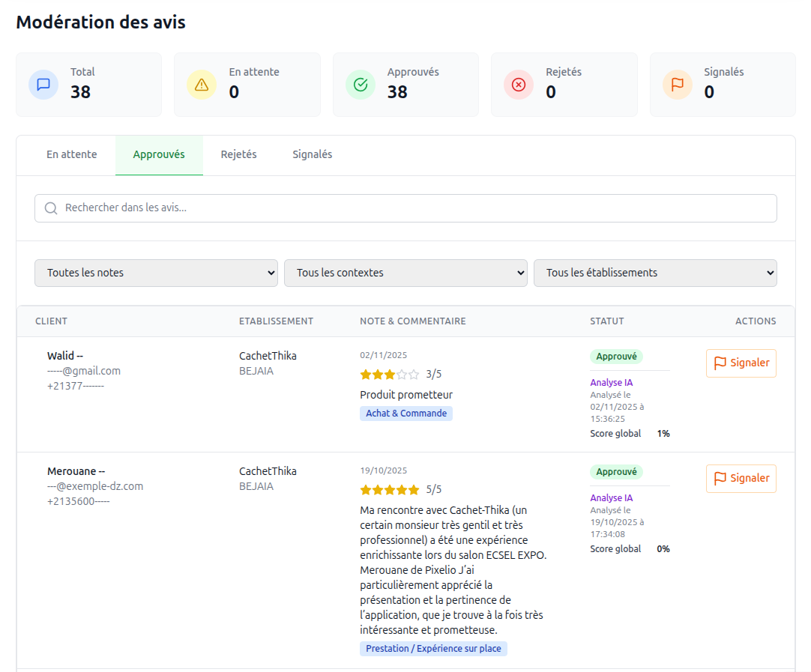811x672 pixels.
Task: Click the flag icon inside Walid's Signaler button
Action: pos(721,363)
